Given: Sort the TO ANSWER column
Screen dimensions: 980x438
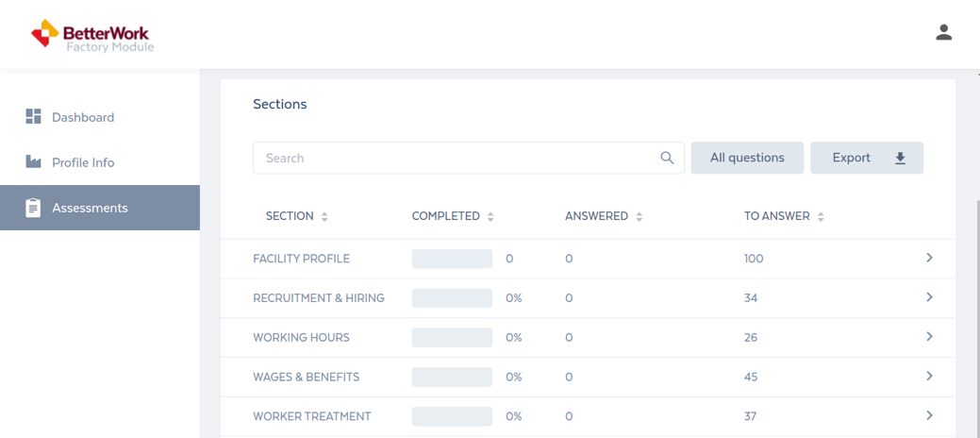Looking at the screenshot, I should [821, 216].
